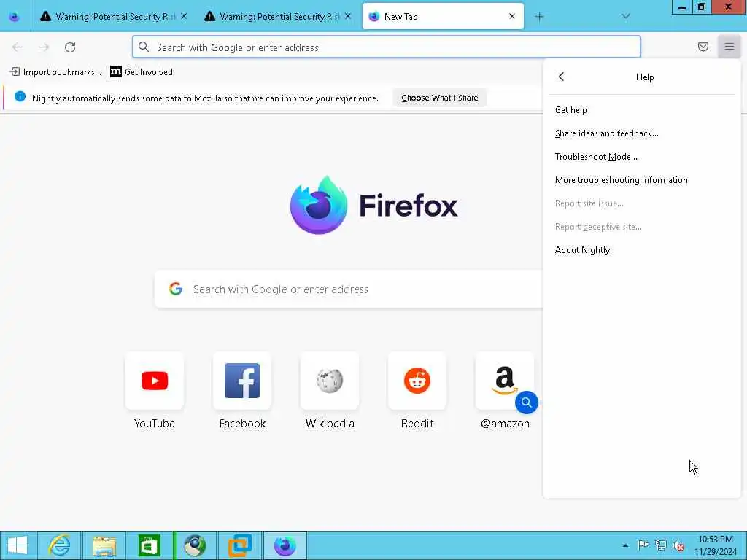Click the Choose What I Share button
747x560 pixels.
440,98
